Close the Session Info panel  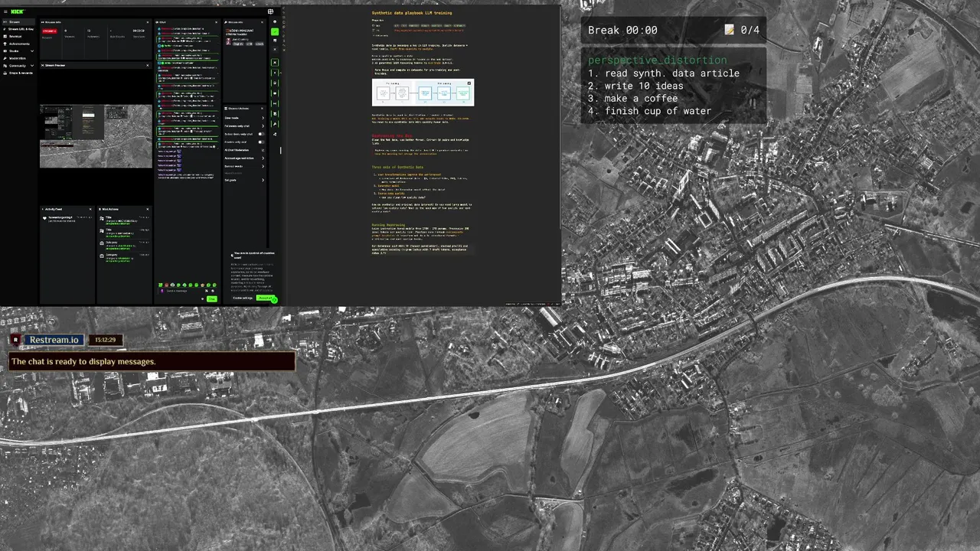tap(148, 22)
